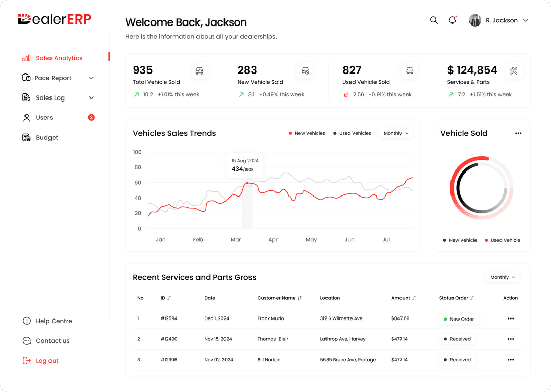Open the Help Centre link
The width and height of the screenshot is (551, 392).
click(x=54, y=321)
